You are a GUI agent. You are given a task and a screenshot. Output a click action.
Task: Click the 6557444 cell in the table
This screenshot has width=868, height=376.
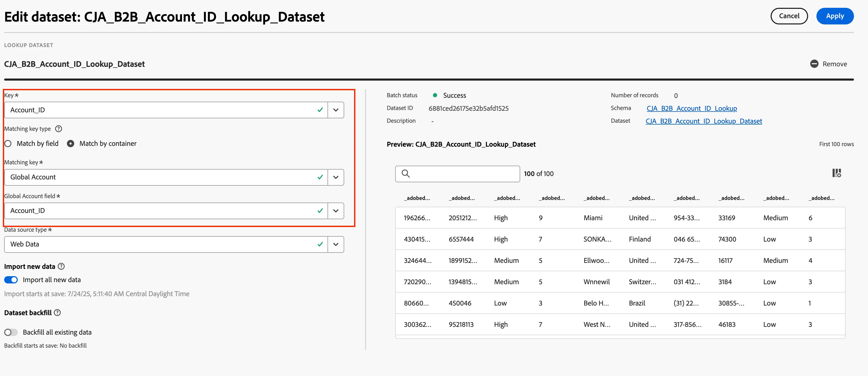461,239
